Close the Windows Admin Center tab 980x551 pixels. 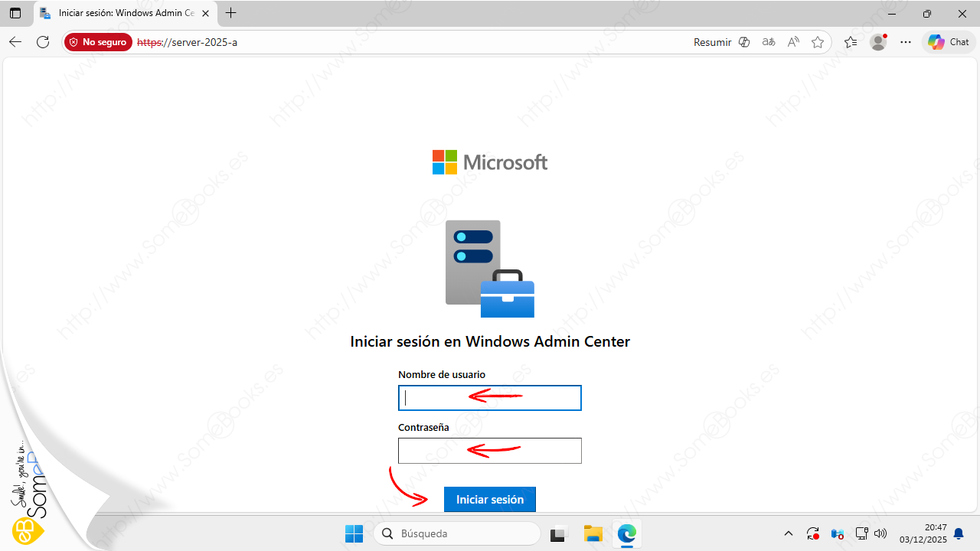[x=205, y=14]
